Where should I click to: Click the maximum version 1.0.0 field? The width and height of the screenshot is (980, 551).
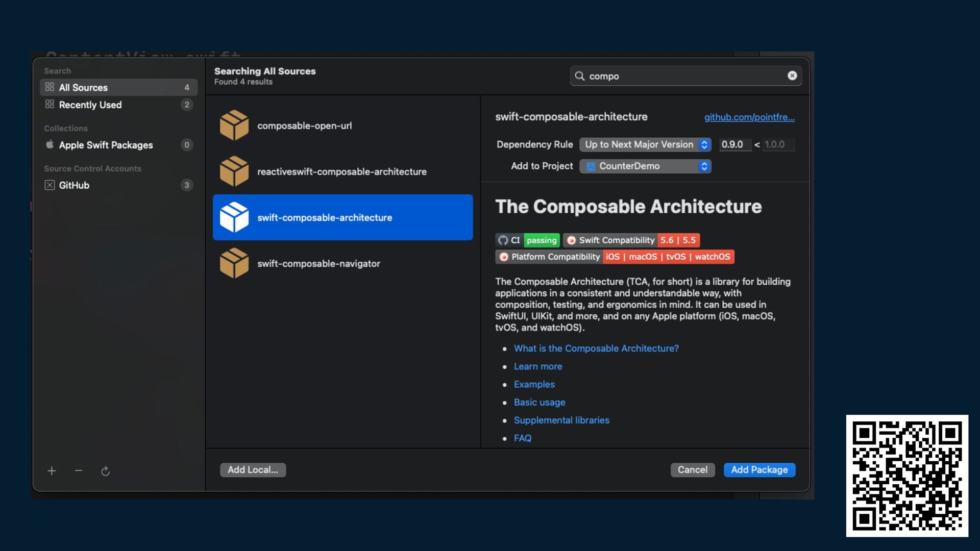point(779,144)
